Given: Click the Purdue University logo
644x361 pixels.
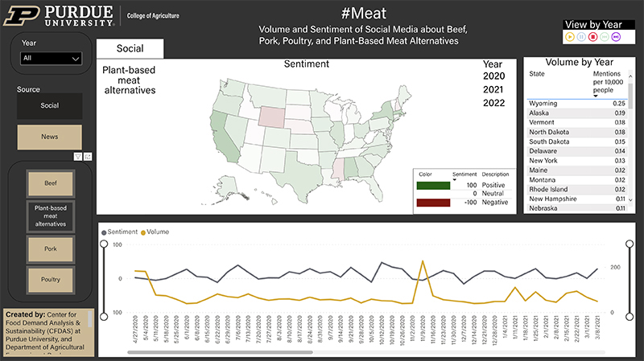Looking at the screenshot, I should [x=55, y=14].
